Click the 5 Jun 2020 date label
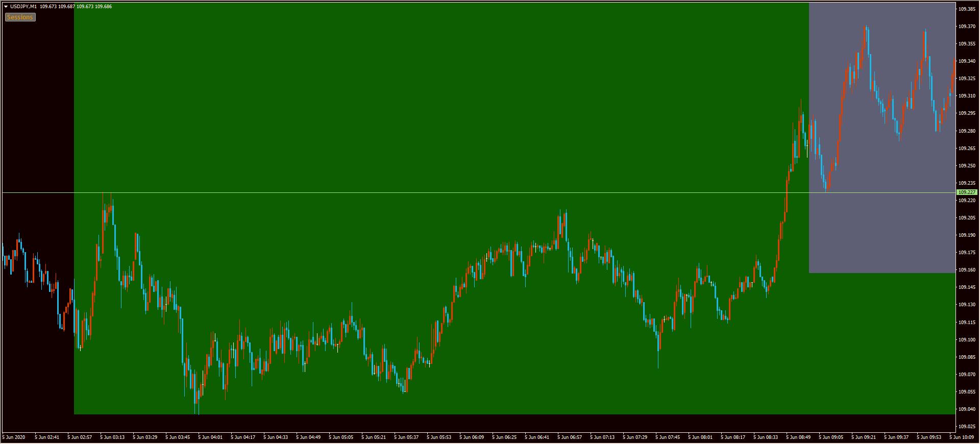The height and width of the screenshot is (444, 980). click(x=14, y=437)
